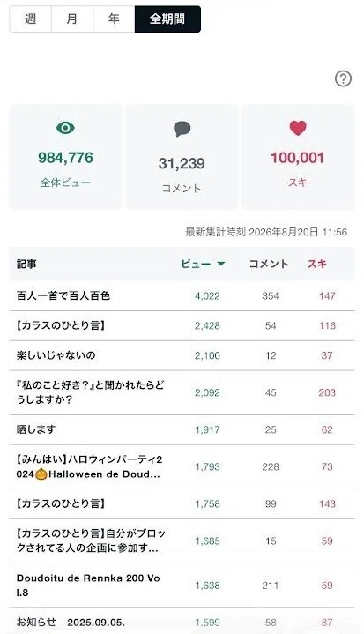364x634 pixels.
Task: Click the 984,776 全体ビュー card
Action: coord(65,157)
